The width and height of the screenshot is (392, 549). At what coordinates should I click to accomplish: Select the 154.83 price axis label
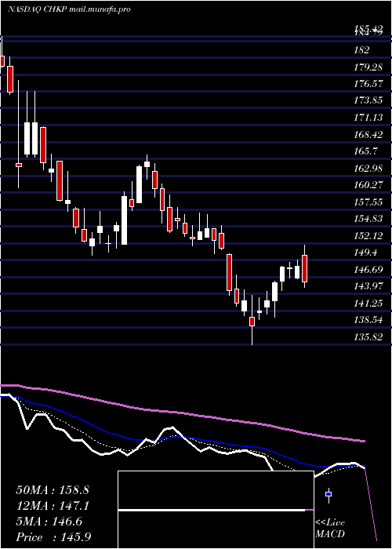tap(368, 219)
